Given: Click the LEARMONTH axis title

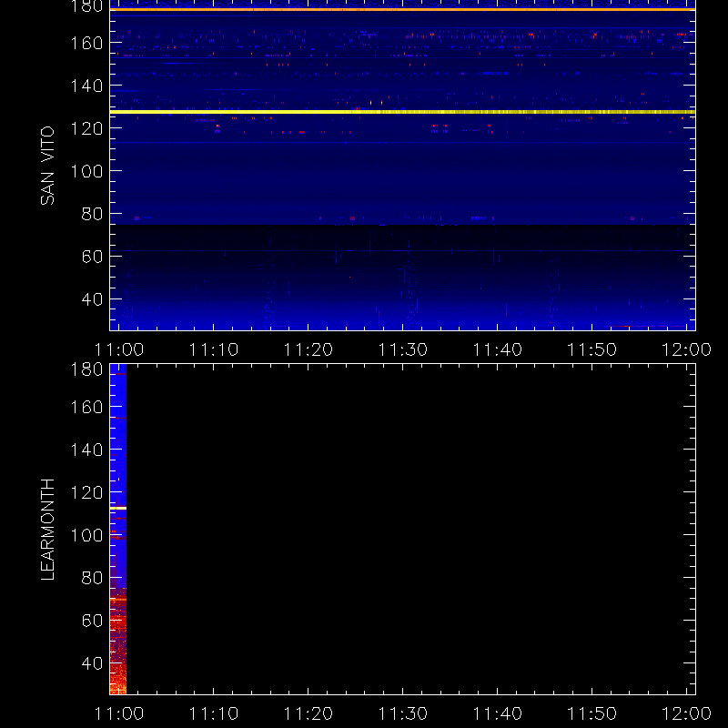Looking at the screenshot, I should point(47,530).
